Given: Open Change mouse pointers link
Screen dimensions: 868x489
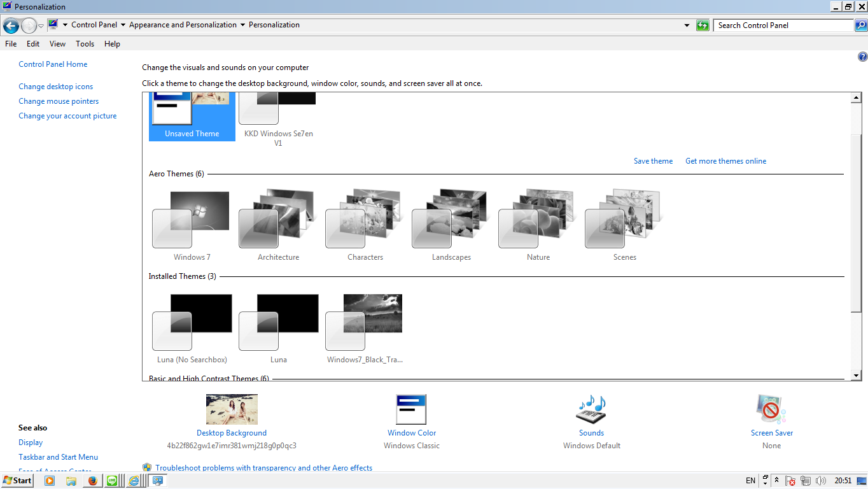Looking at the screenshot, I should 59,101.
